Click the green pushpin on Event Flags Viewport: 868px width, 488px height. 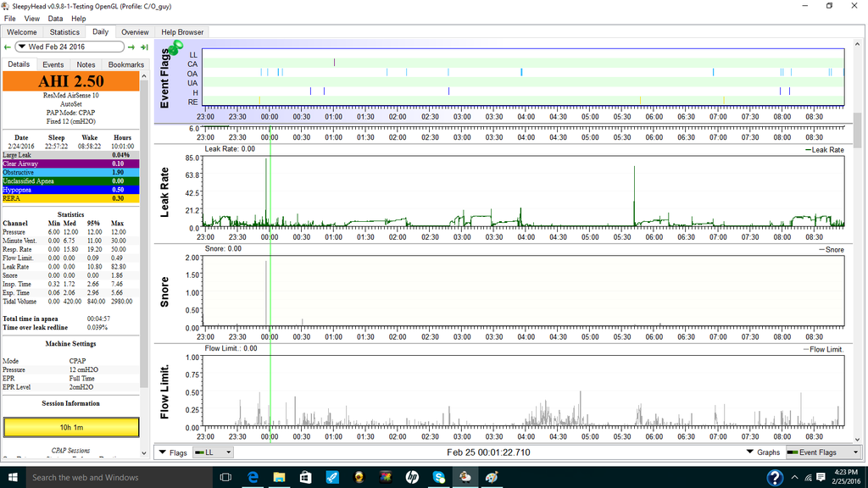[x=176, y=47]
